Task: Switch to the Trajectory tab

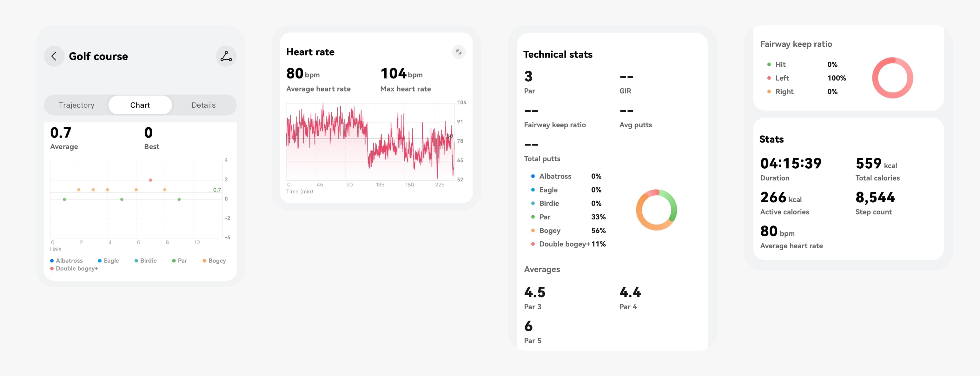Action: pyautogui.click(x=76, y=105)
